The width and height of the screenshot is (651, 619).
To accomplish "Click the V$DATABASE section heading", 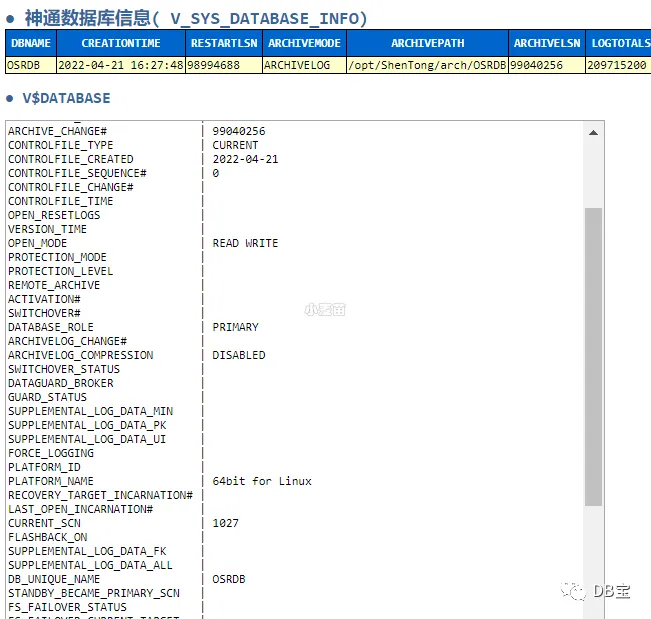I will 66,98.
